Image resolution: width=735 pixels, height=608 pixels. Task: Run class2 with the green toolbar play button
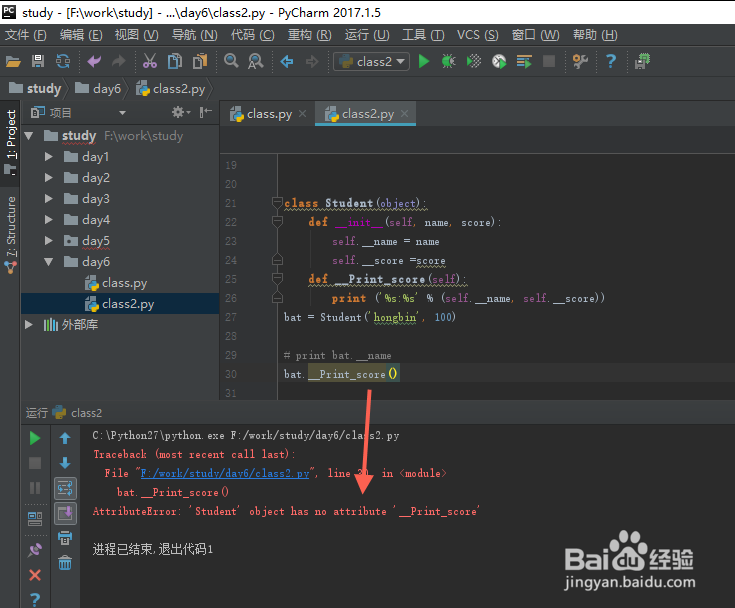coord(424,61)
